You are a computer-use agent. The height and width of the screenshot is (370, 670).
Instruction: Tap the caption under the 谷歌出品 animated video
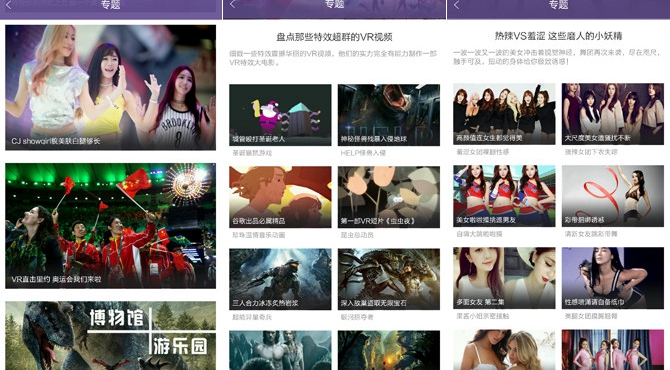coord(258,235)
